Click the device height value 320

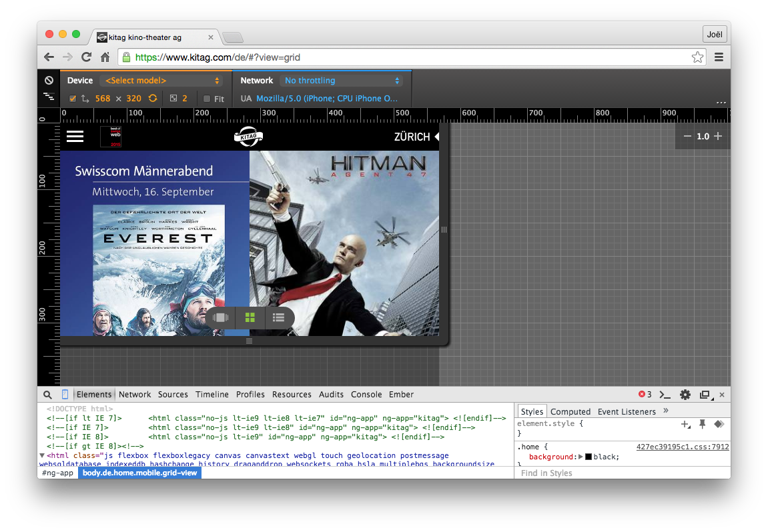(x=133, y=99)
